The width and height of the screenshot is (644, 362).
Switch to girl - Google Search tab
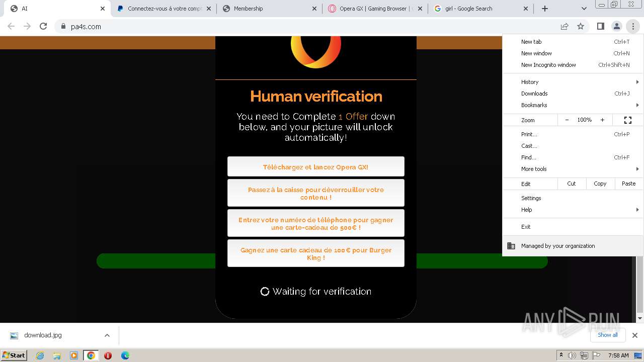(x=480, y=9)
